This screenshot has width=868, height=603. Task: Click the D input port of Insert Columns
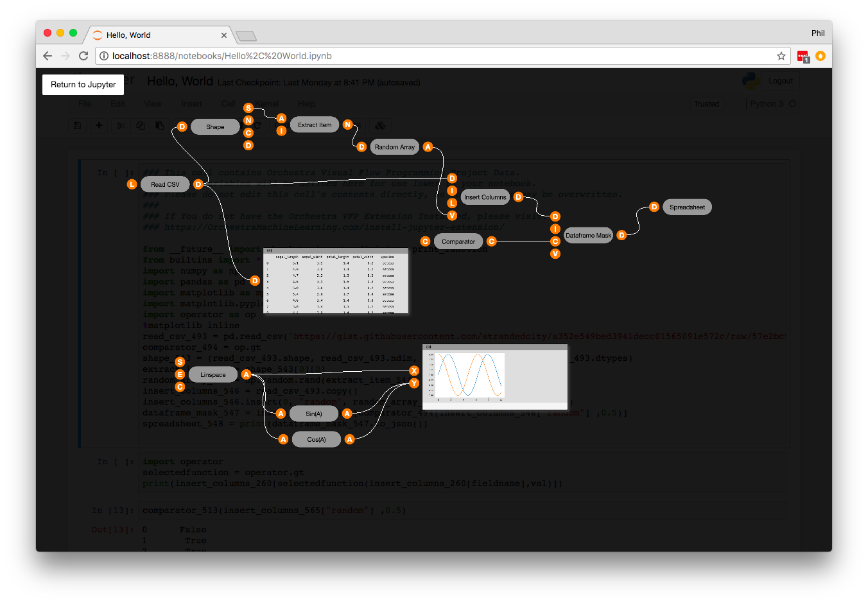coord(453,179)
